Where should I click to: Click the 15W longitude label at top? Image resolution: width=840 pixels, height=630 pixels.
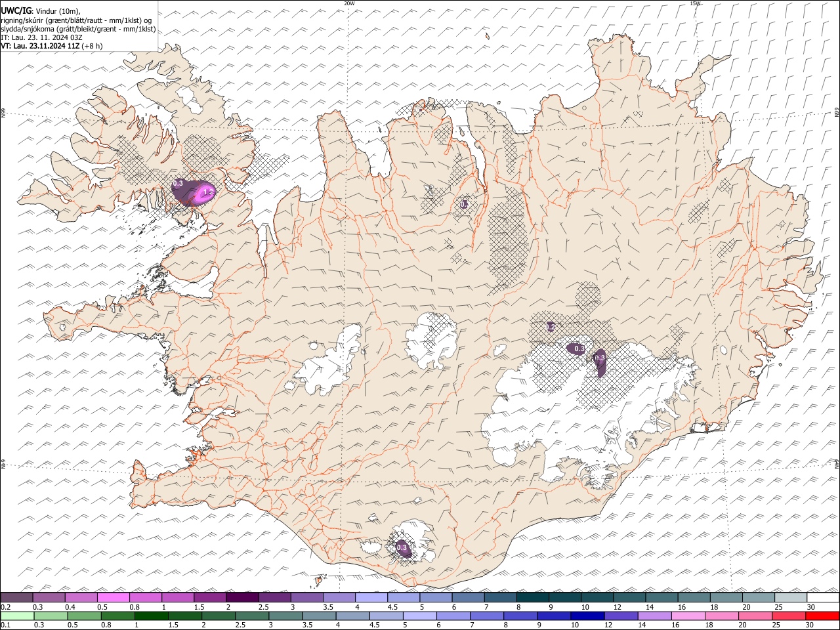click(x=695, y=3)
